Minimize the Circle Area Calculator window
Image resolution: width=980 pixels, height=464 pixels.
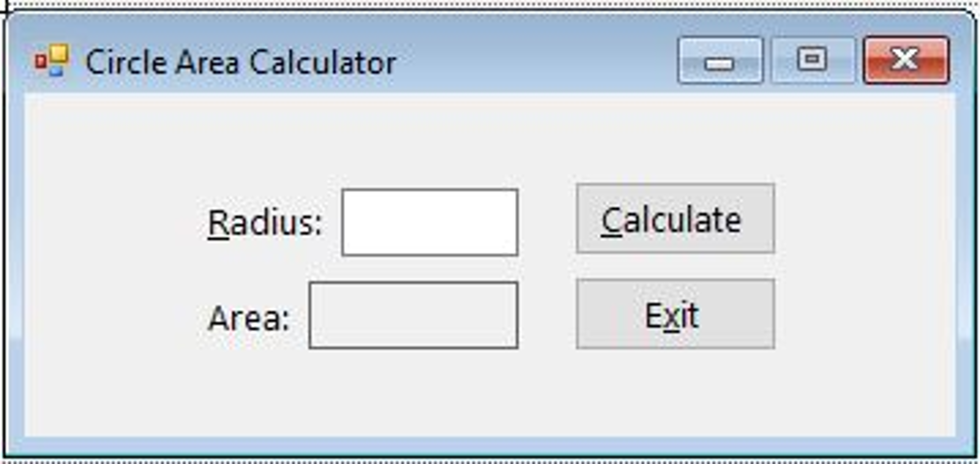click(719, 61)
